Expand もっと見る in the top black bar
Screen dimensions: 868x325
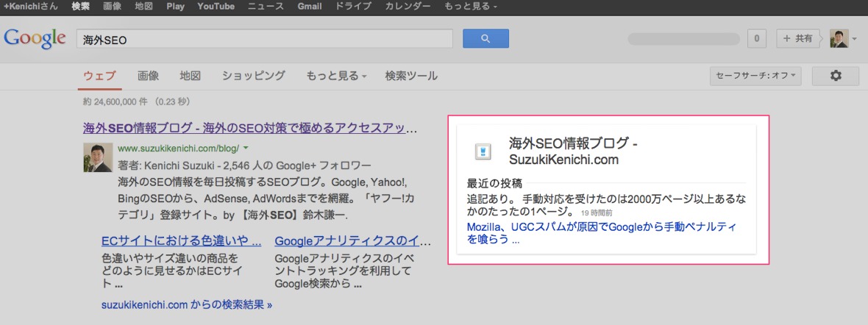pyautogui.click(x=471, y=7)
